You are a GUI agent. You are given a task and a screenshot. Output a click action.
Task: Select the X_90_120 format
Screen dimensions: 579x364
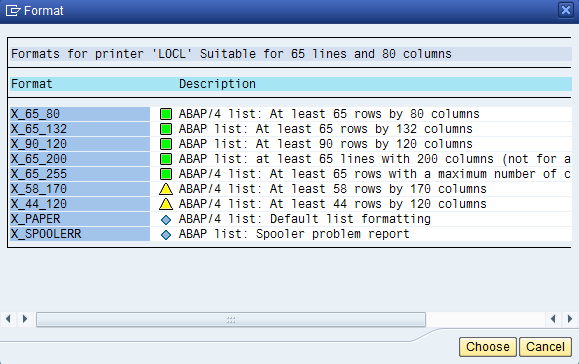pos(80,144)
